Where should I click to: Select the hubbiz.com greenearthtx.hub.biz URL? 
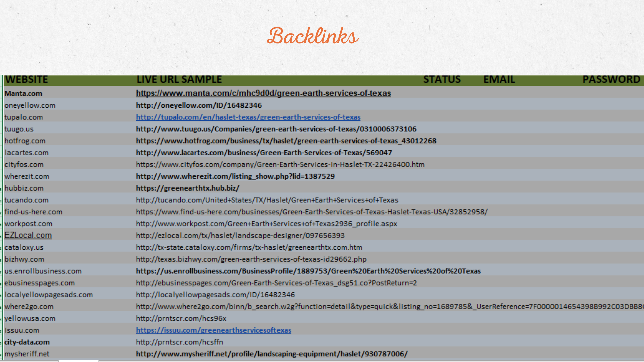click(x=188, y=188)
